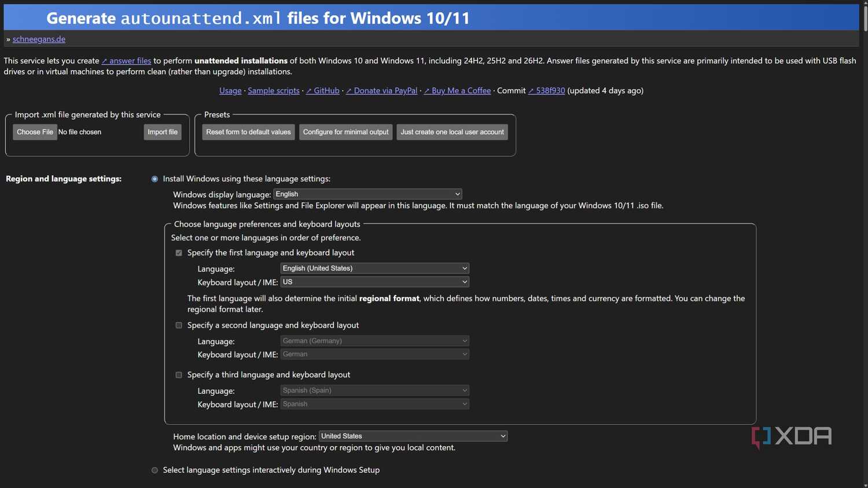Screen dimensions: 868x488
Task: Click the 'Region and language settings:' heading
Action: point(64,179)
